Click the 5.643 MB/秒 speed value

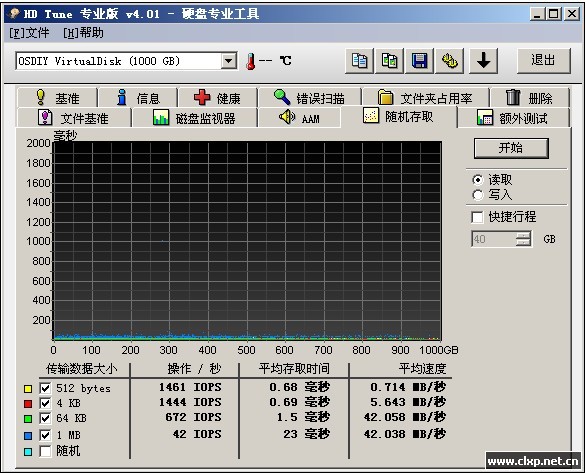(408, 402)
